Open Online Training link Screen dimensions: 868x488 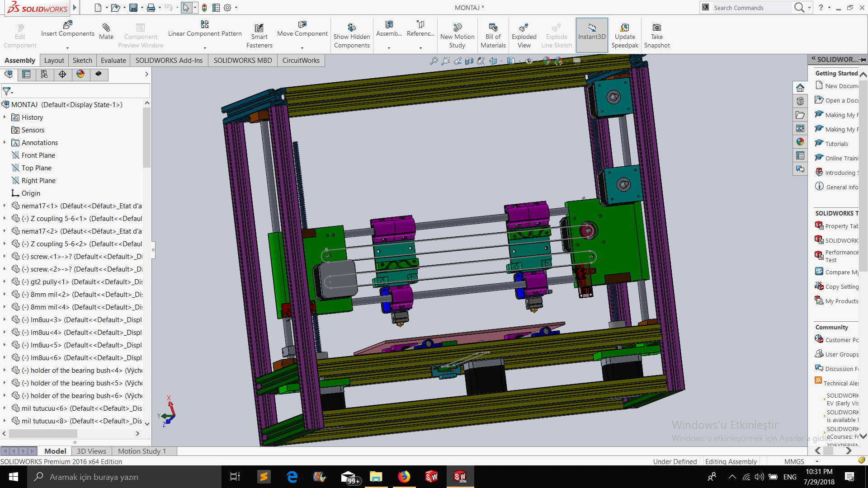(841, 158)
